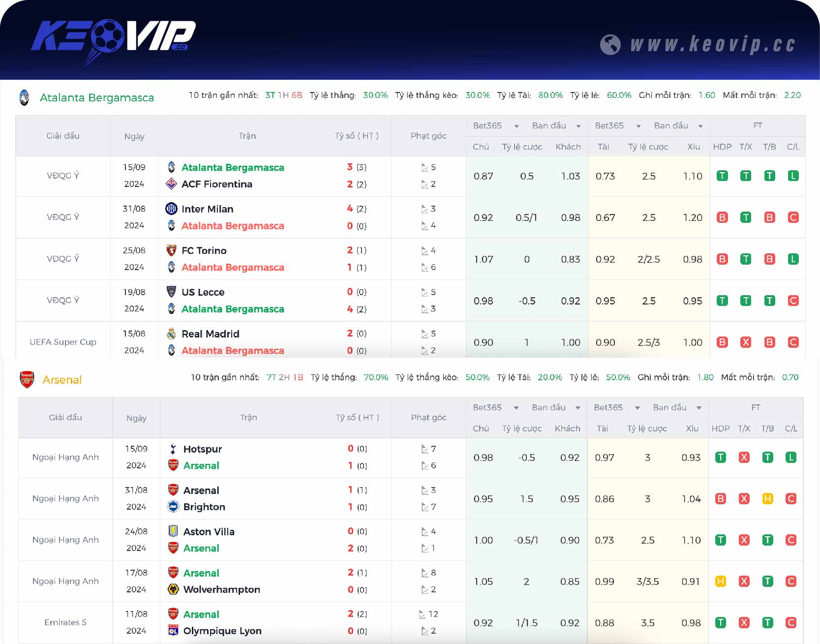The width and height of the screenshot is (820, 644).
Task: Click the corner flag icon in Hotspur match row
Action: tap(424, 449)
